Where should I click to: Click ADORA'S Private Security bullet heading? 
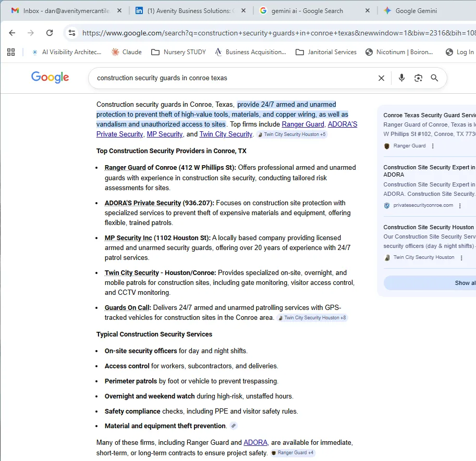click(x=160, y=203)
